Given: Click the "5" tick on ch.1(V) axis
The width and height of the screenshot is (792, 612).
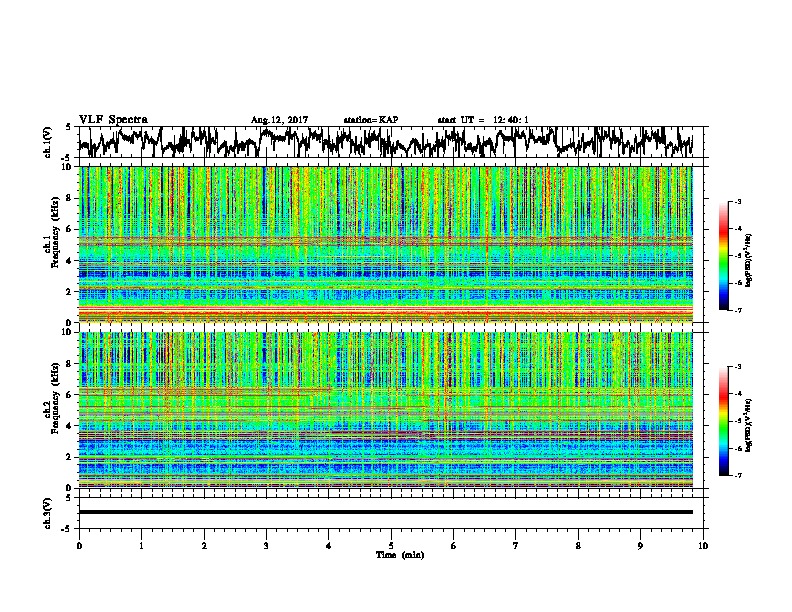Looking at the screenshot, I should coord(69,128).
